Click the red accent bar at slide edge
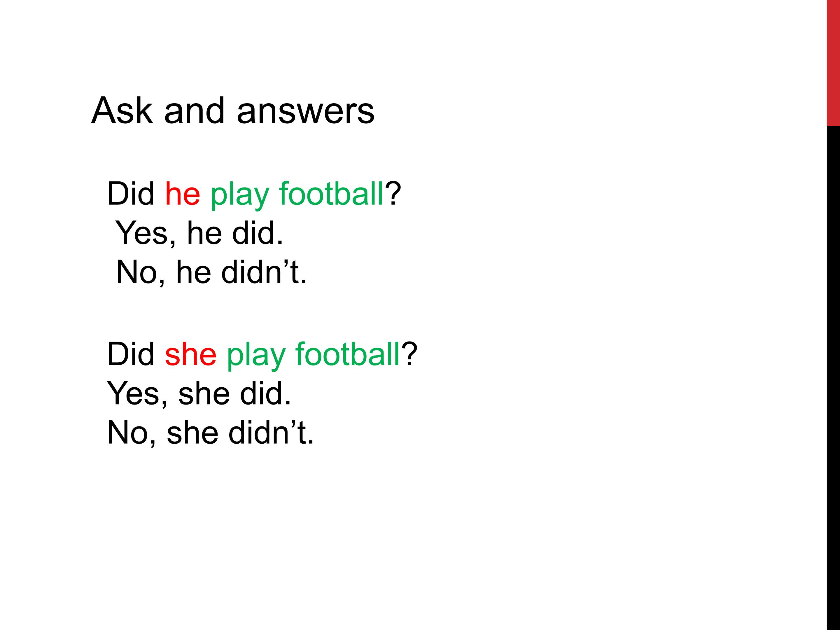 834,63
